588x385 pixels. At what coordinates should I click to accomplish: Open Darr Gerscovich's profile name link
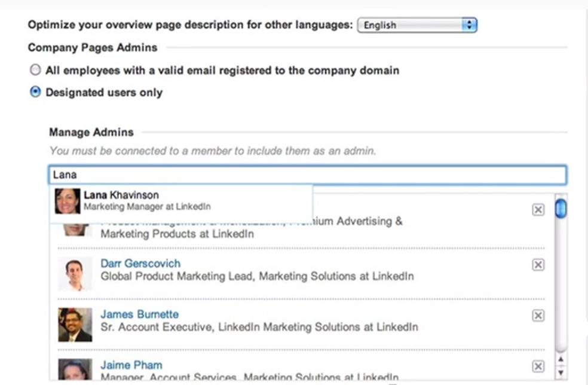(x=140, y=264)
